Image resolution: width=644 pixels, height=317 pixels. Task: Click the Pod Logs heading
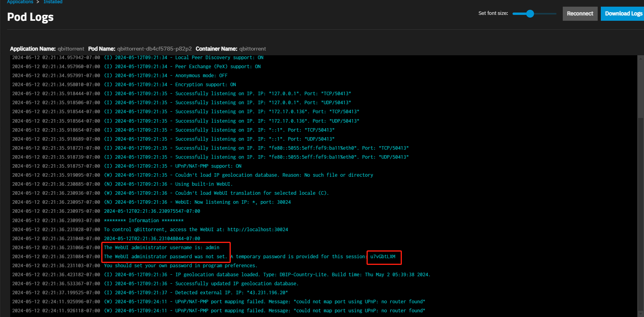click(x=30, y=17)
